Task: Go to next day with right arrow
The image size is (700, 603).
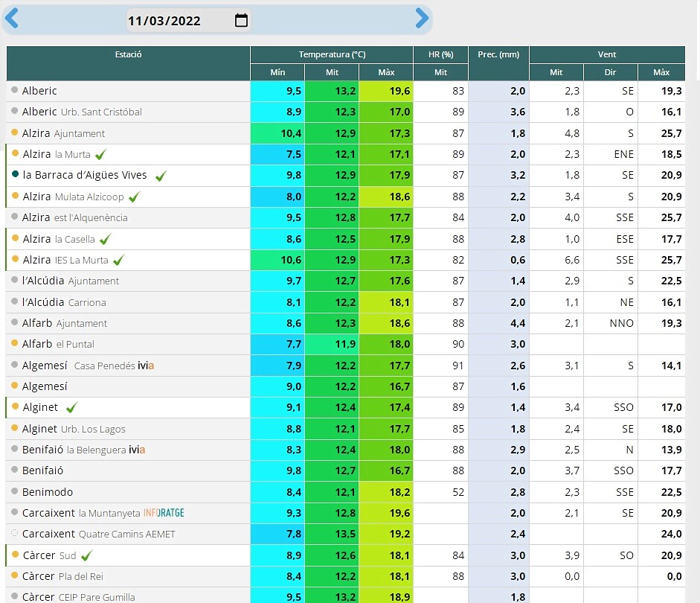Action: tap(422, 19)
